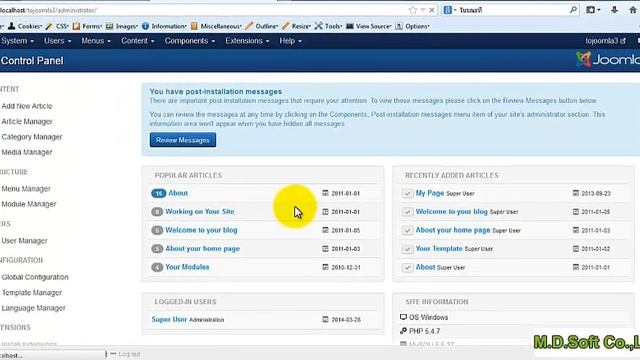Toggle published check for recently added About
Viewport: 640px width, 360px height.
pyautogui.click(x=407, y=267)
